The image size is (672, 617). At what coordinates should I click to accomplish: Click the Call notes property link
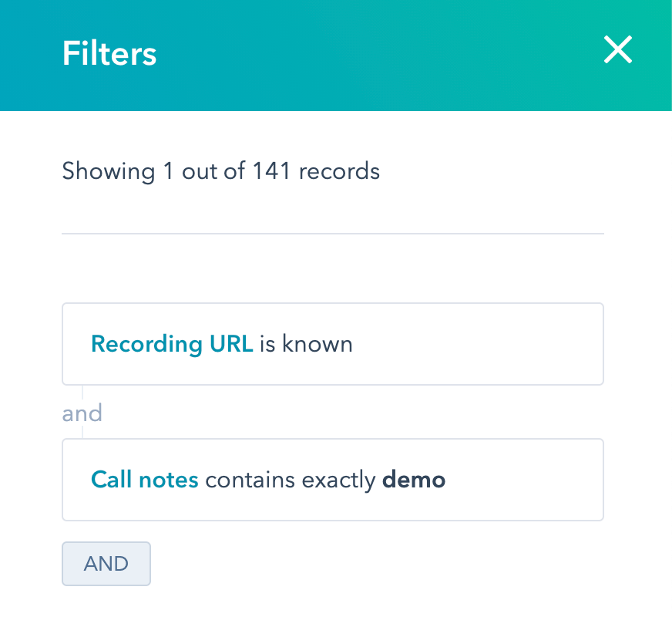click(144, 480)
